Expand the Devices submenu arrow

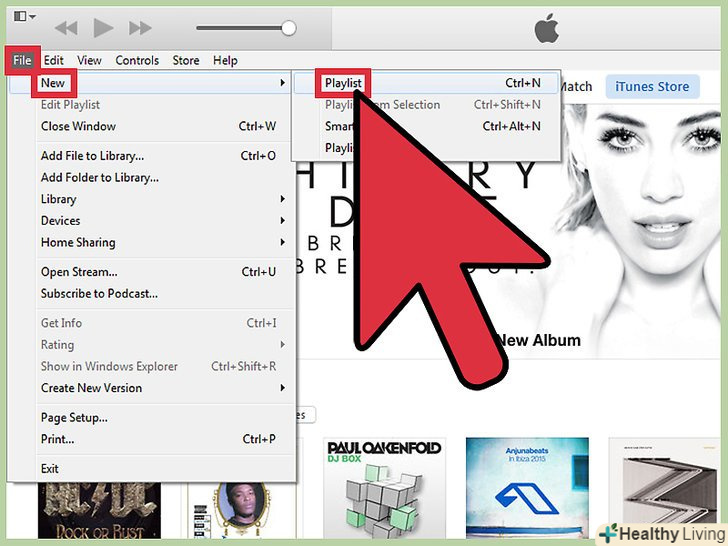click(282, 220)
